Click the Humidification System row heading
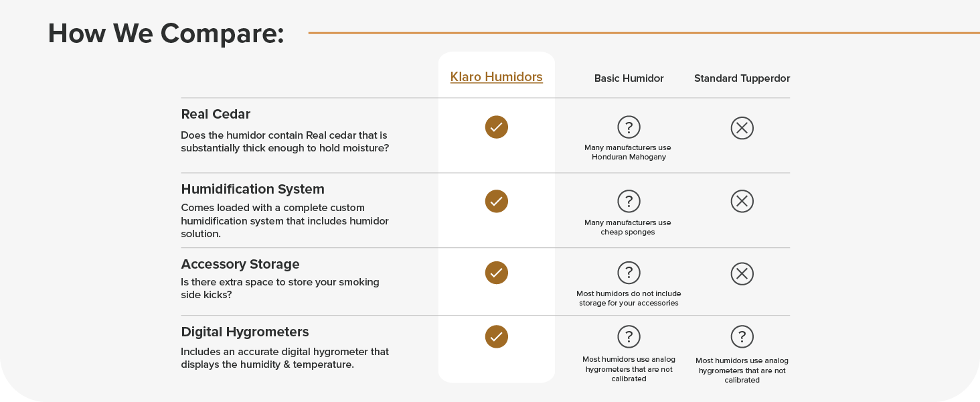Image resolution: width=980 pixels, height=402 pixels. (252, 189)
